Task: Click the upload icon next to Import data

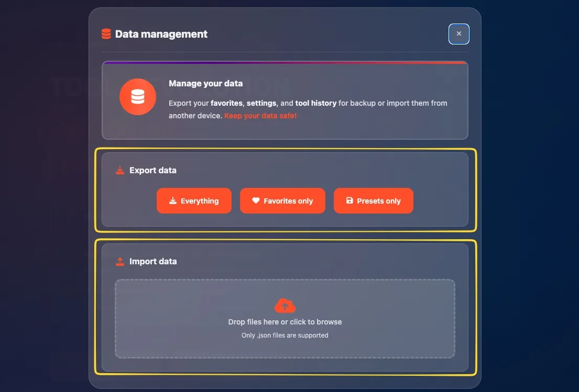Action: coord(119,261)
